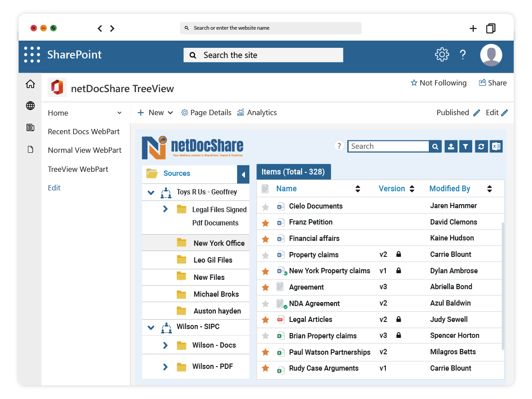Open Normal View WebPart nav item
The image size is (532, 399).
[85, 150]
